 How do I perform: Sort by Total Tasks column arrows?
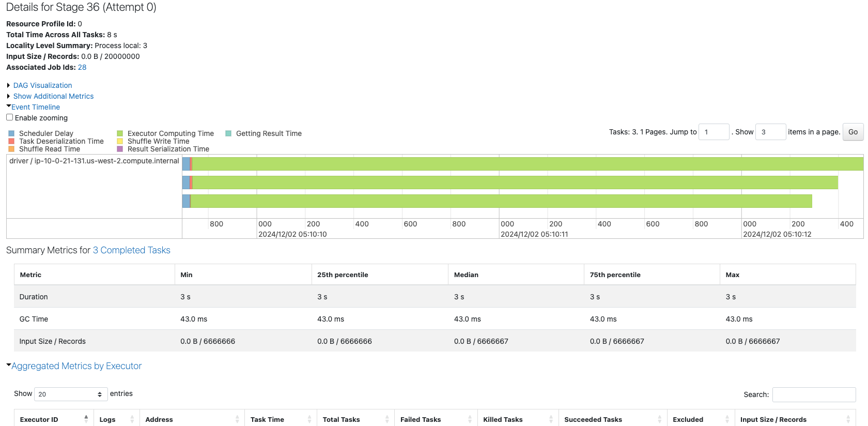click(x=387, y=419)
